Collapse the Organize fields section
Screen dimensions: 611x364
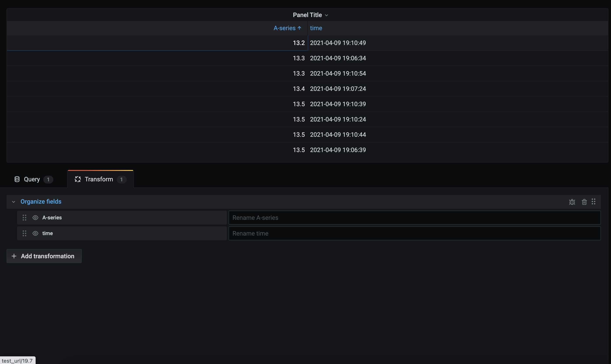pos(14,202)
